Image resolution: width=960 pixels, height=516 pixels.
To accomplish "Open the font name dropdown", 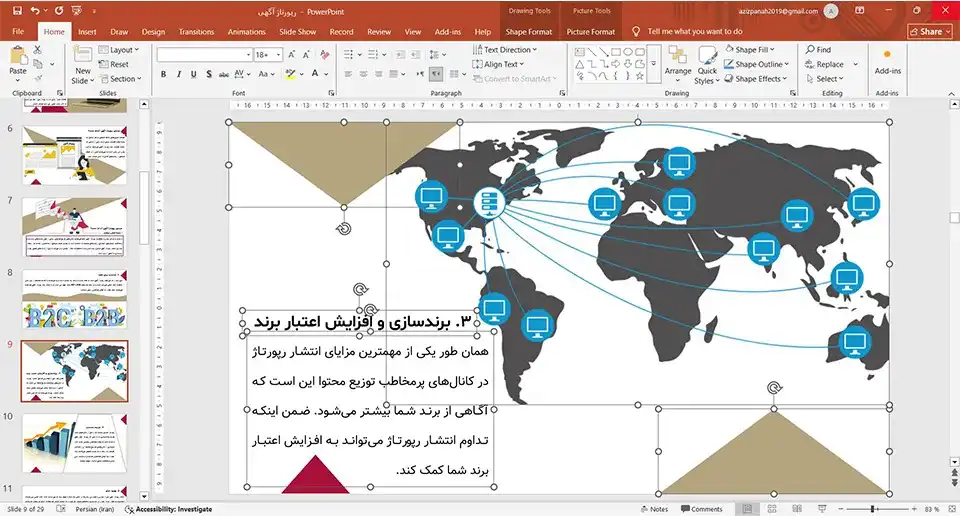I will click(248, 55).
